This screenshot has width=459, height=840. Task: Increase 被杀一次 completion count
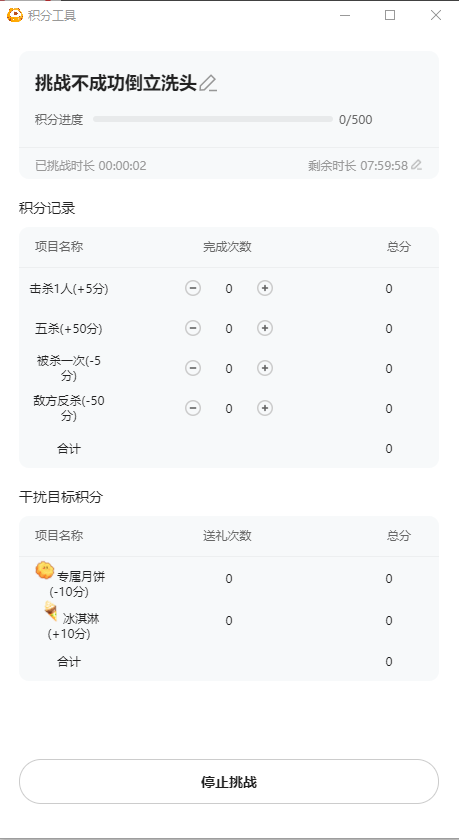tap(265, 368)
